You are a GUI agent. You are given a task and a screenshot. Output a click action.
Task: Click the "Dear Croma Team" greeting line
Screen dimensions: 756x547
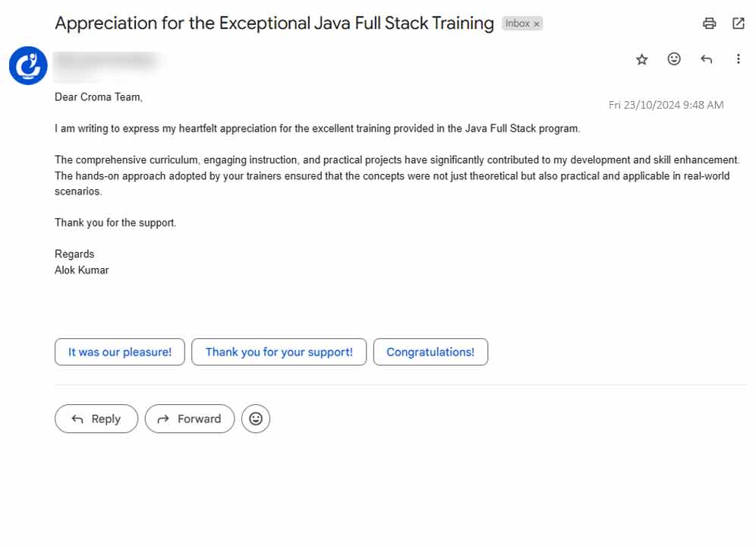click(99, 97)
